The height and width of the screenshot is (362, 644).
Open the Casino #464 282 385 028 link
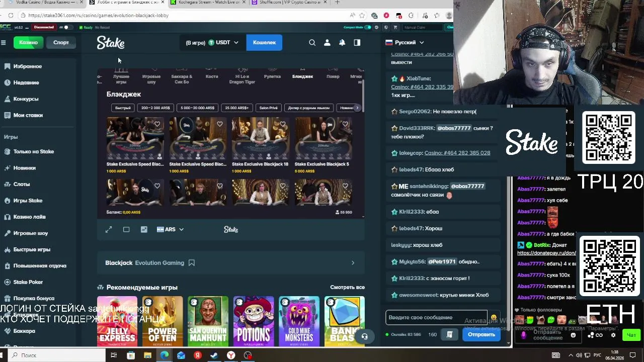(457, 153)
